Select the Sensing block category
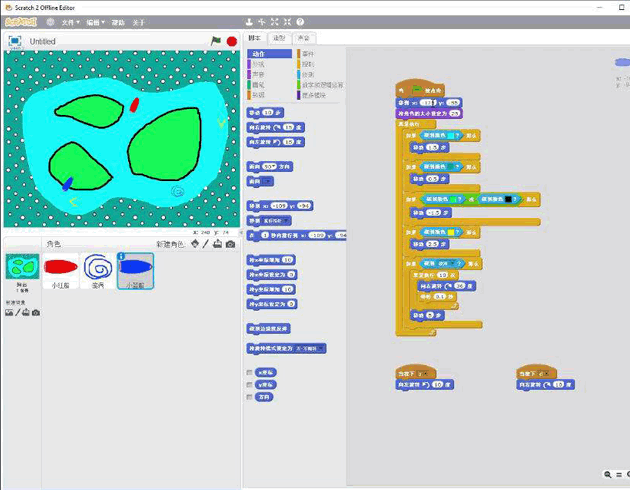 pyautogui.click(x=308, y=74)
